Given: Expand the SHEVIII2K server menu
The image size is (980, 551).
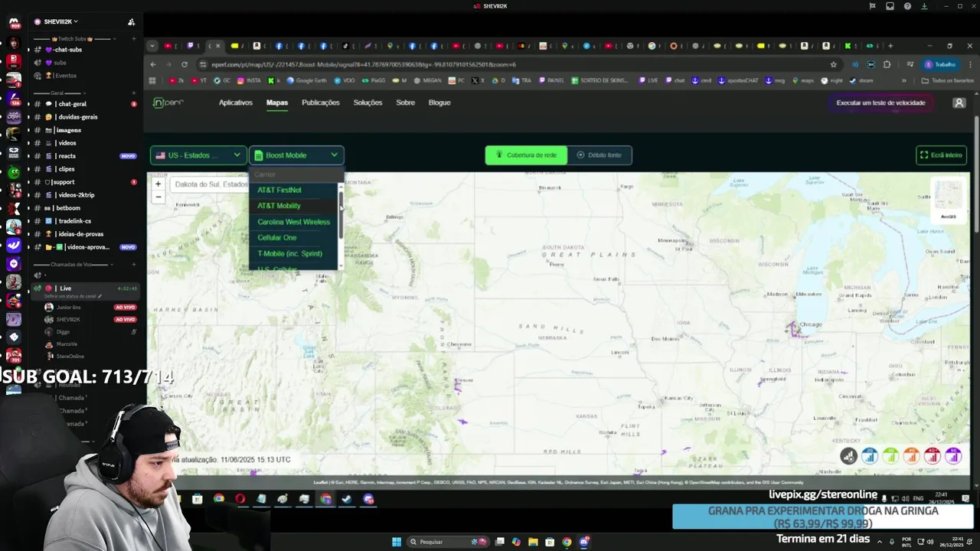Looking at the screenshot, I should click(62, 21).
